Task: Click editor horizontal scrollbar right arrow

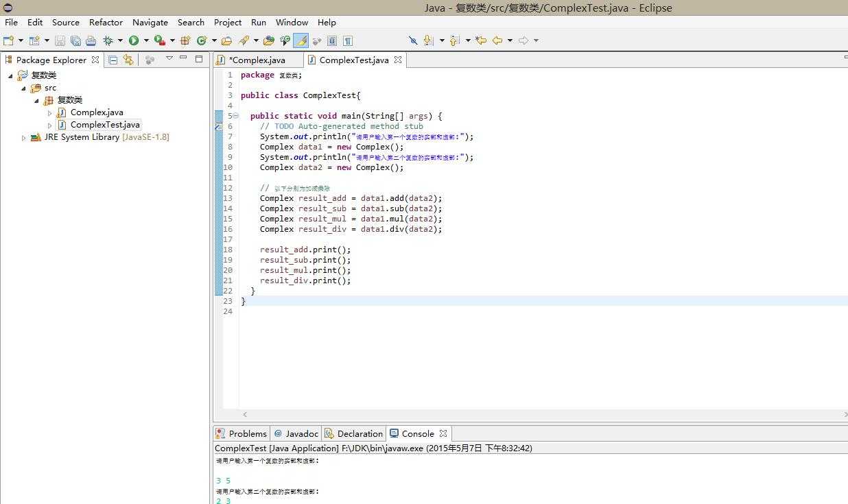Action: coord(845,414)
